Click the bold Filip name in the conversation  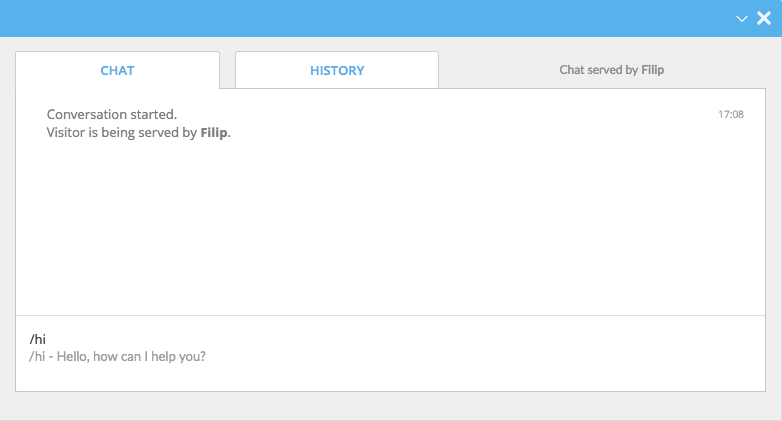(x=214, y=133)
